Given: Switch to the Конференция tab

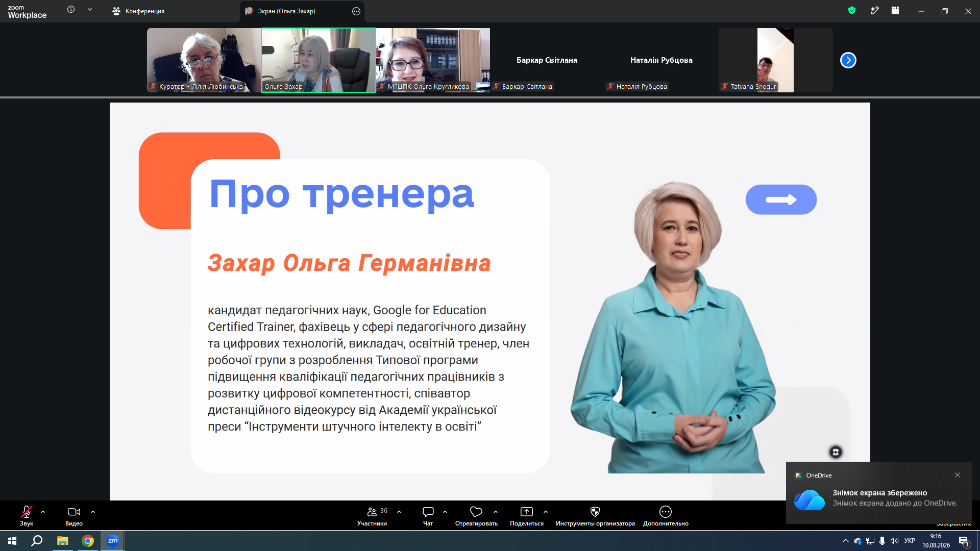Looking at the screenshot, I should pos(138,11).
